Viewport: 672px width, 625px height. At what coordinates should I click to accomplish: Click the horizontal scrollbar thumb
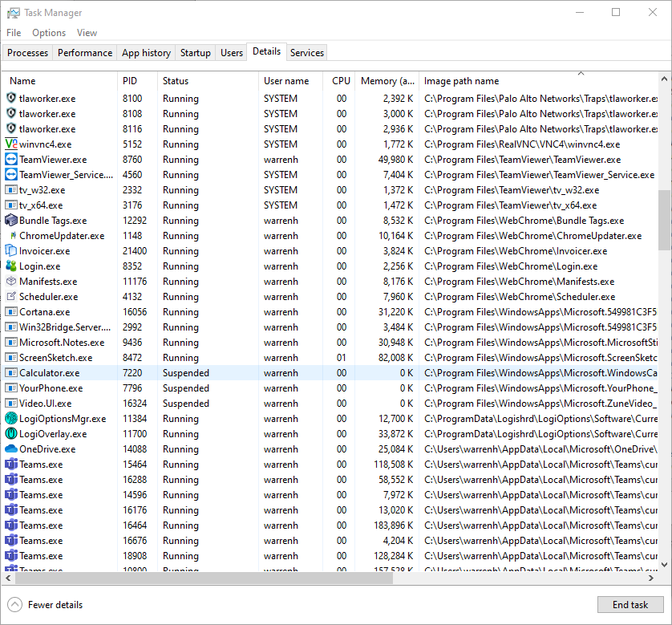click(x=204, y=578)
